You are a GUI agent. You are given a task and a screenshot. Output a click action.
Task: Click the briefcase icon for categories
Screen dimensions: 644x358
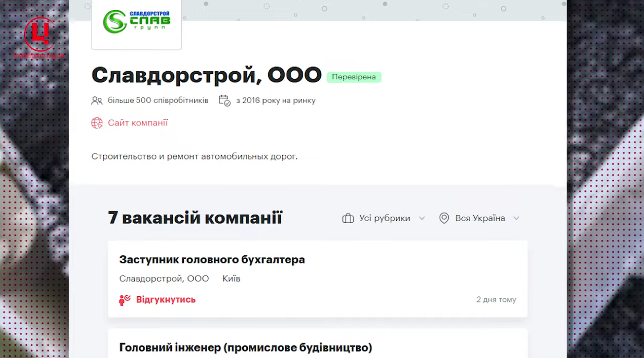click(x=348, y=218)
